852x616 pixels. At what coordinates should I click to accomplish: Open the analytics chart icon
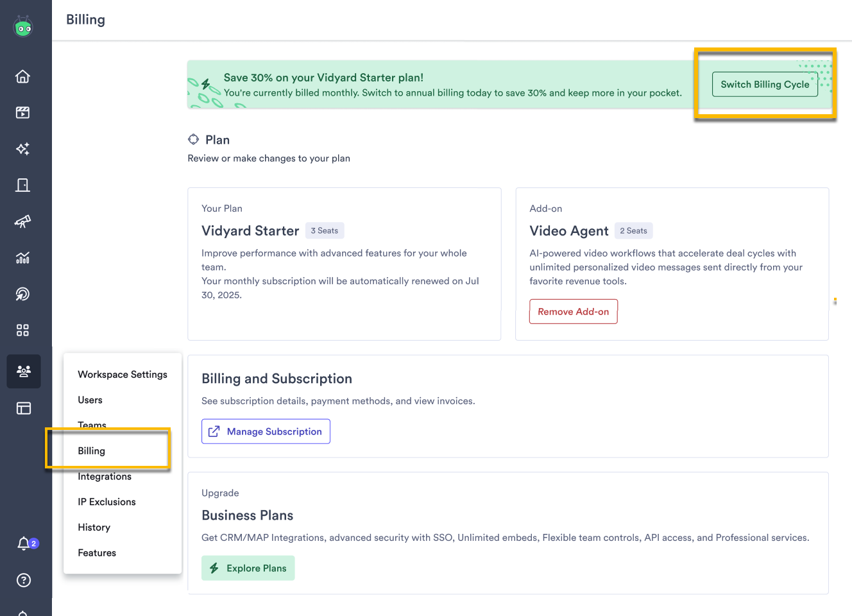click(22, 258)
